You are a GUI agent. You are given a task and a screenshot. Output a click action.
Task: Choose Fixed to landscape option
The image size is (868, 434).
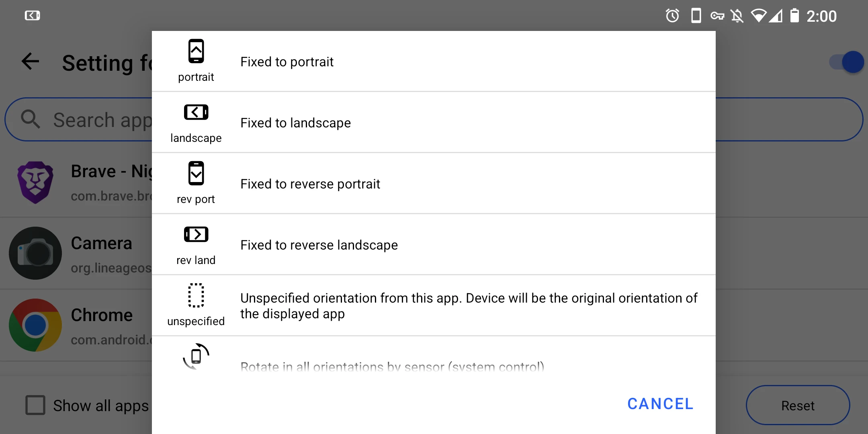click(295, 123)
